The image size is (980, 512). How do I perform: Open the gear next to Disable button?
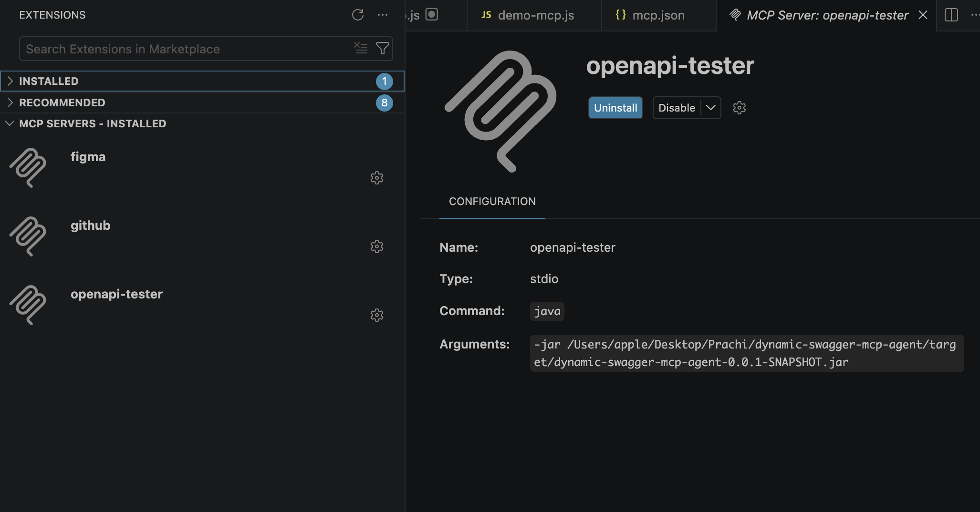click(740, 108)
